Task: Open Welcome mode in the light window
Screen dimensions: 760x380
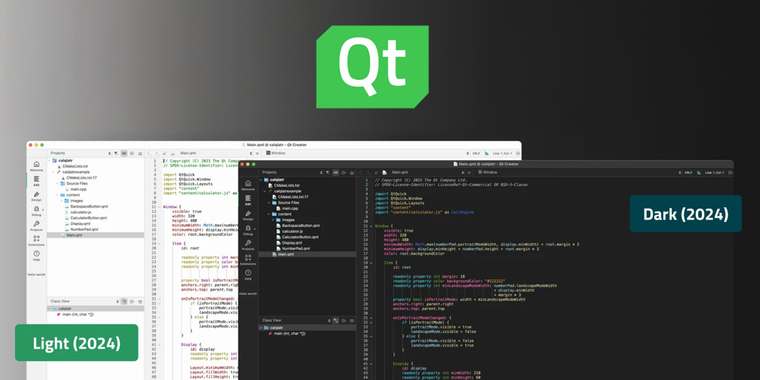Action: coord(36,166)
